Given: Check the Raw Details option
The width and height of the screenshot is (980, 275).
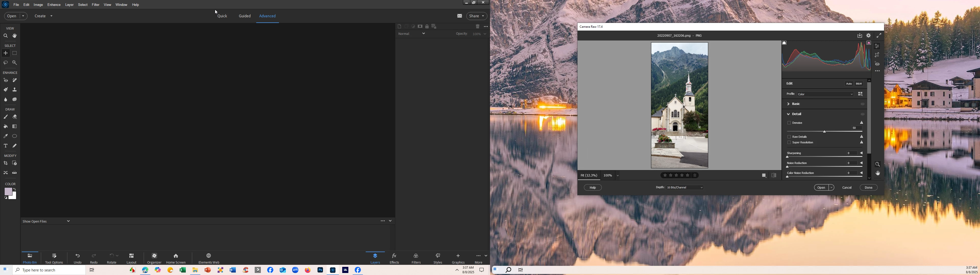Looking at the screenshot, I should [789, 137].
